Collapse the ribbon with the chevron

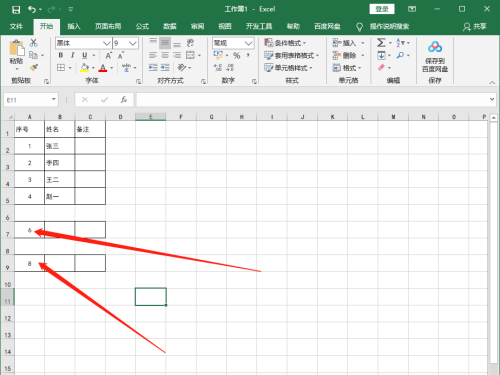[492, 82]
